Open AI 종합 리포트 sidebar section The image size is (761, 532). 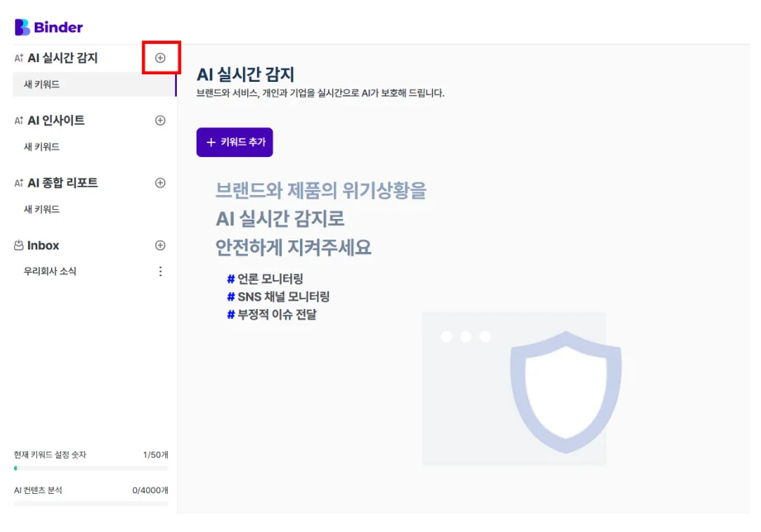click(x=63, y=183)
